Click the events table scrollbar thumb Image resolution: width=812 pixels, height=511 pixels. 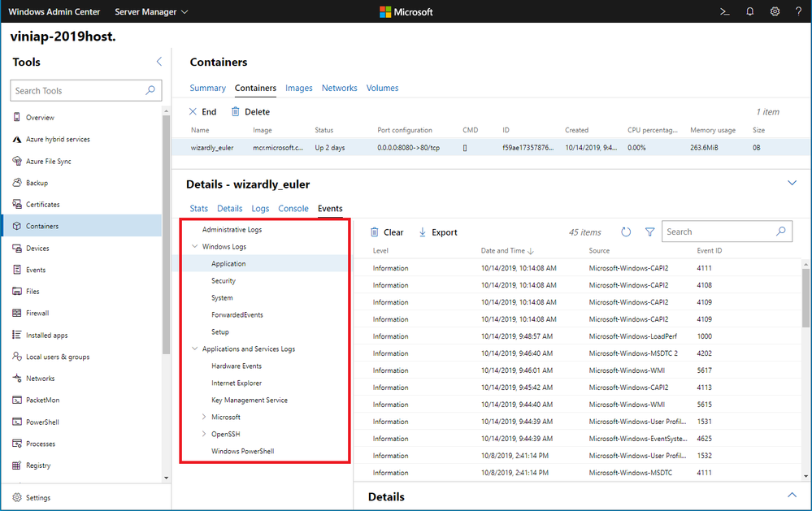pos(805,297)
